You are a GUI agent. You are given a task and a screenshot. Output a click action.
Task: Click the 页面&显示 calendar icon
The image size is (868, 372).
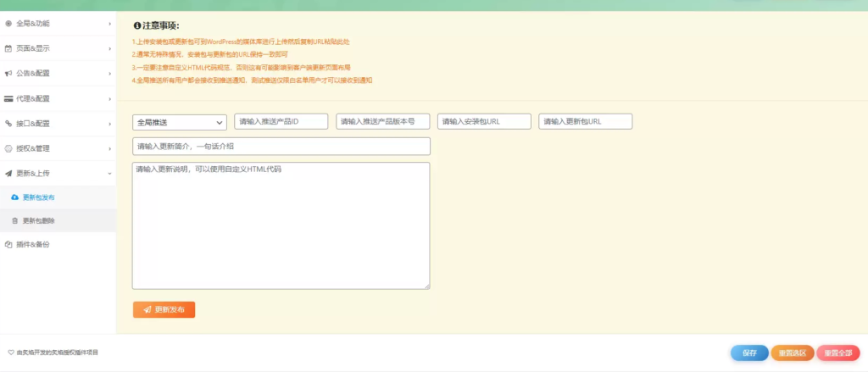coord(8,48)
